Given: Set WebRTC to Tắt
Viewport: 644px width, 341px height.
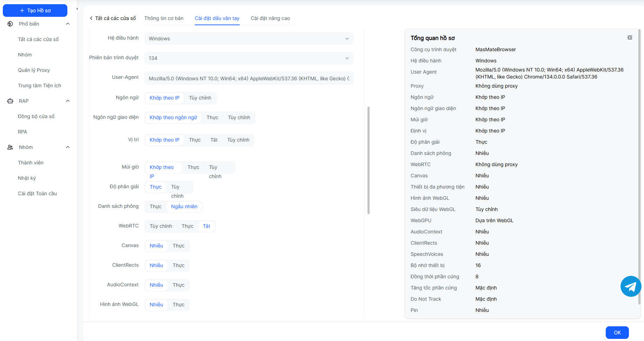Looking at the screenshot, I should 206,226.
